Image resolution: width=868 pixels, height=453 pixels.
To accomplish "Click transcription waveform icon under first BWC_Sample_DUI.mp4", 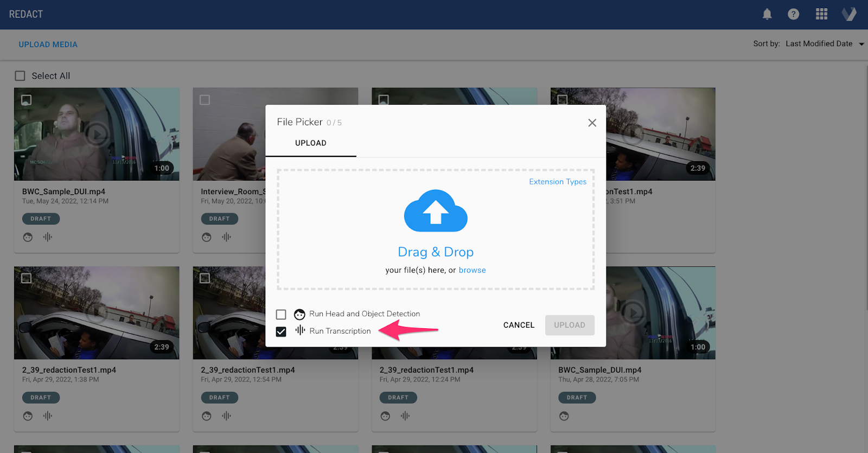I will (48, 237).
